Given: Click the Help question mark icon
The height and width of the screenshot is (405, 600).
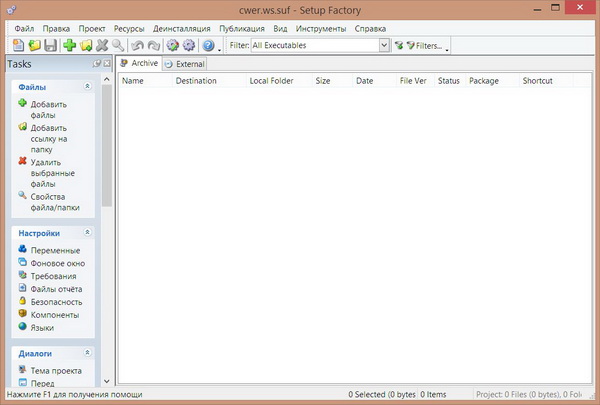Looking at the screenshot, I should (x=207, y=46).
